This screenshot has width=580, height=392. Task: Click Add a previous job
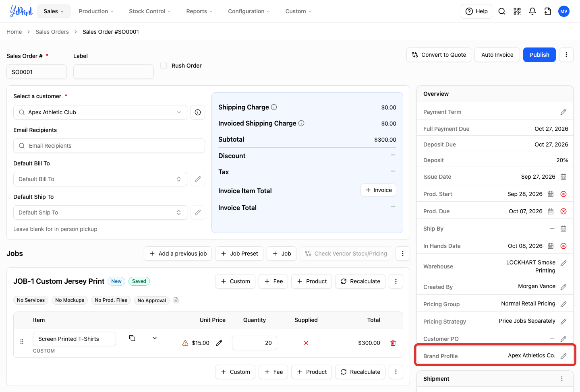coord(178,254)
